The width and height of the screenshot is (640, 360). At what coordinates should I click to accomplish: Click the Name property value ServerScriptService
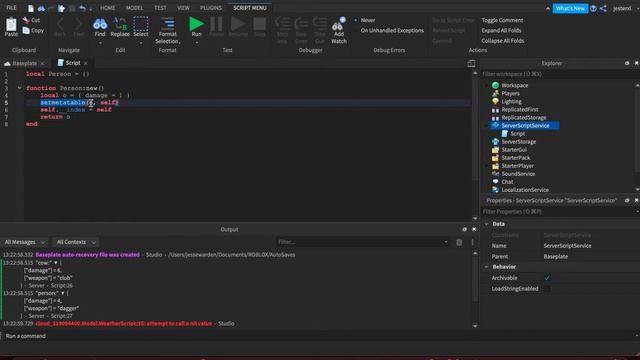[567, 246]
